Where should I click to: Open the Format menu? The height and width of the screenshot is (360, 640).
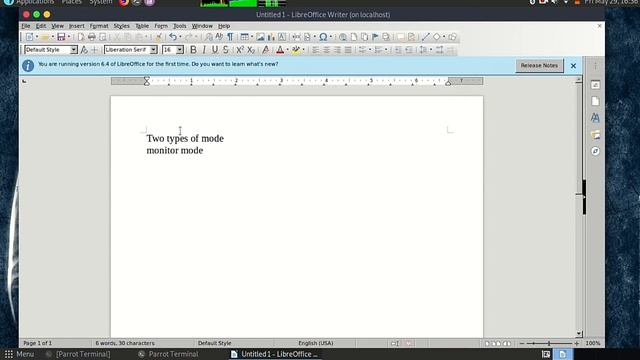[x=99, y=26]
